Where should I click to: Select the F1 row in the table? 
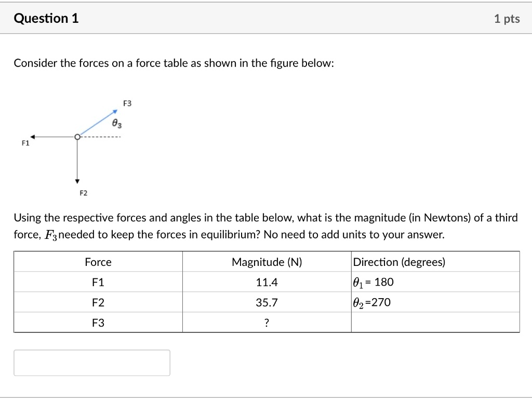pos(98,282)
